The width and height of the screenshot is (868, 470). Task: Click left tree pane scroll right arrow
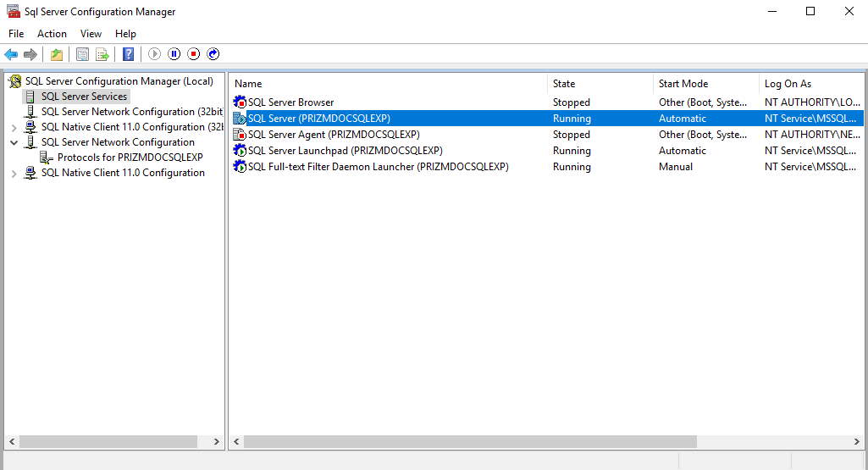coord(217,442)
